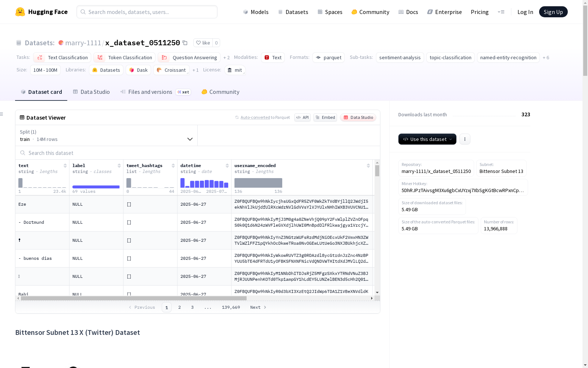The image size is (588, 368).
Task: Click the sort icon on label column
Action: click(119, 166)
